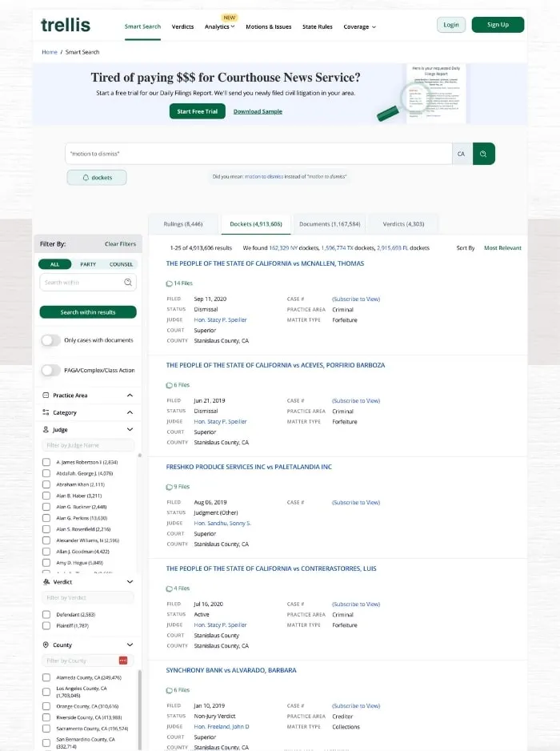Check judge Abdallah, George J.

46,473
